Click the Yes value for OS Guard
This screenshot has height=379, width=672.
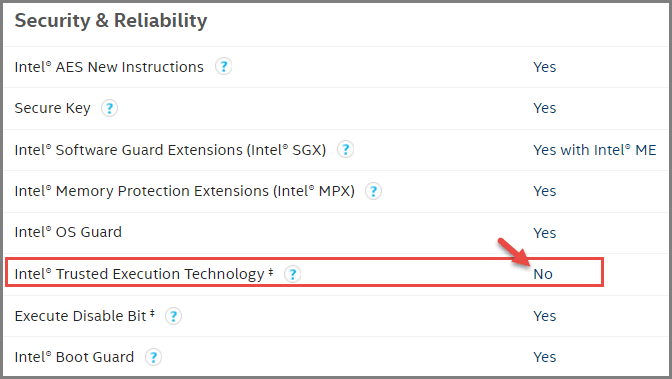545,233
